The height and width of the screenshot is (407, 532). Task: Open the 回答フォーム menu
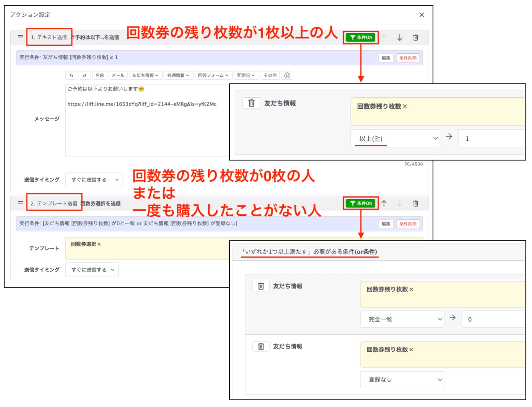[213, 75]
